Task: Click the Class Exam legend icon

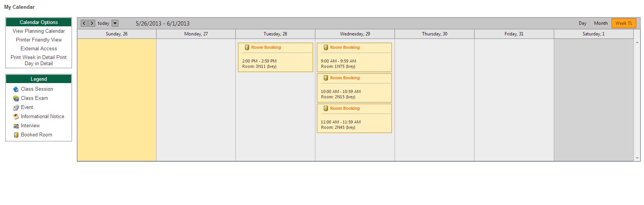Action: (16, 98)
